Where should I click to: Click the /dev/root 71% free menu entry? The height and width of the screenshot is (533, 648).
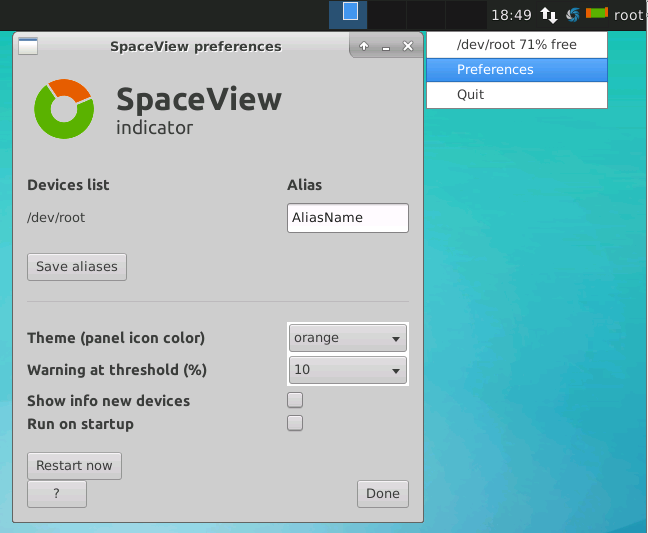(517, 45)
